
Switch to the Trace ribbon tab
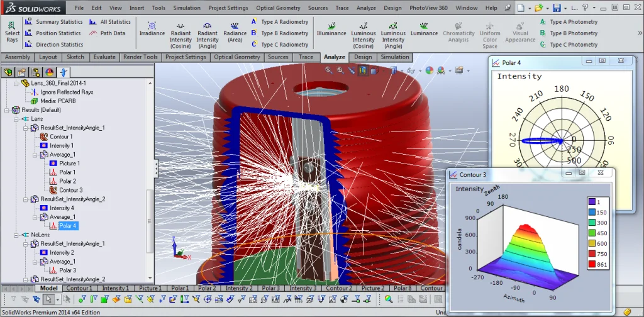click(306, 57)
